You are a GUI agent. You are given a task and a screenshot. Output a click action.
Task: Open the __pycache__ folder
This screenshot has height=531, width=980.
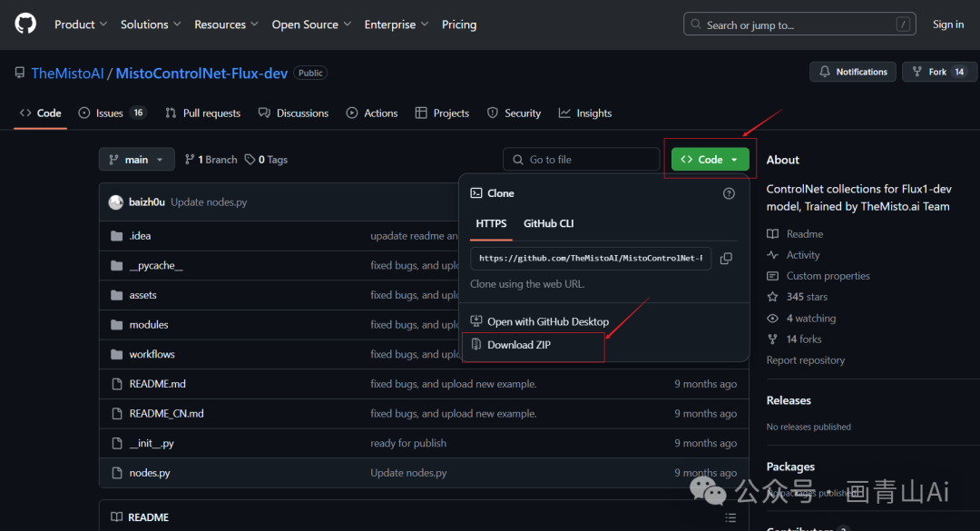pyautogui.click(x=156, y=265)
